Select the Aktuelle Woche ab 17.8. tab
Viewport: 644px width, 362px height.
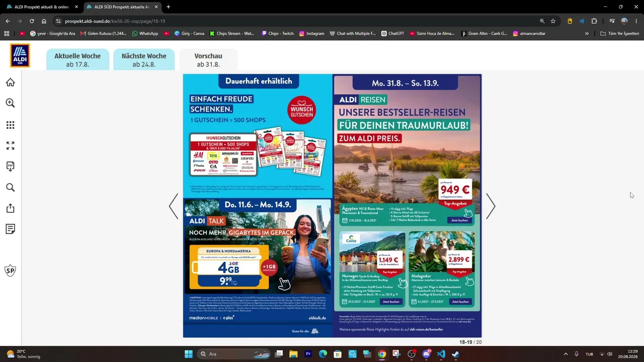(x=77, y=59)
